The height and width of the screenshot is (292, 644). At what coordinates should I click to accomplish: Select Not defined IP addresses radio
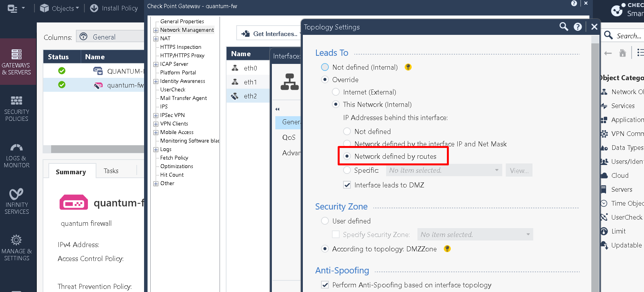point(347,131)
